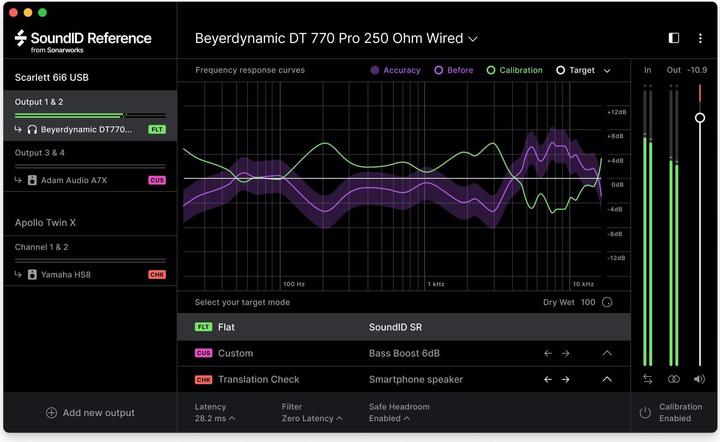
Task: Click the Bass Boost 6dB preset name
Action: (404, 353)
